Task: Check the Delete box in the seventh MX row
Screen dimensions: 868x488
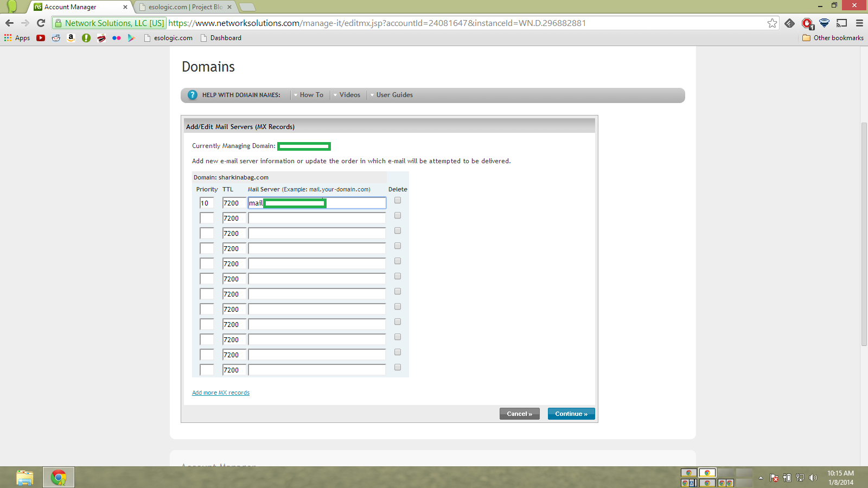Action: click(x=398, y=291)
